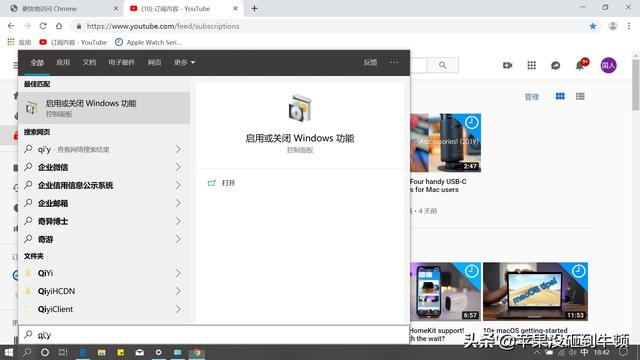Expand arrow for 企业邮箱 suggestion
The image size is (640, 360).
click(178, 203)
